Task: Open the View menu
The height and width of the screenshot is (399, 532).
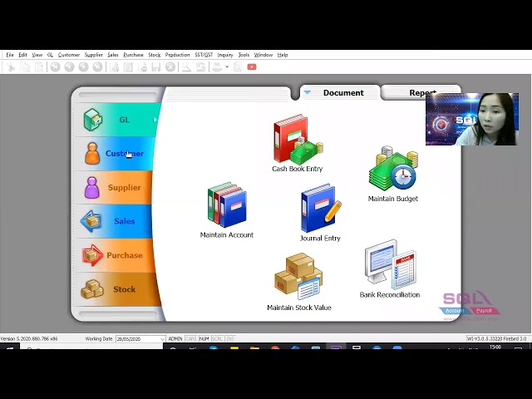Action: click(x=37, y=55)
